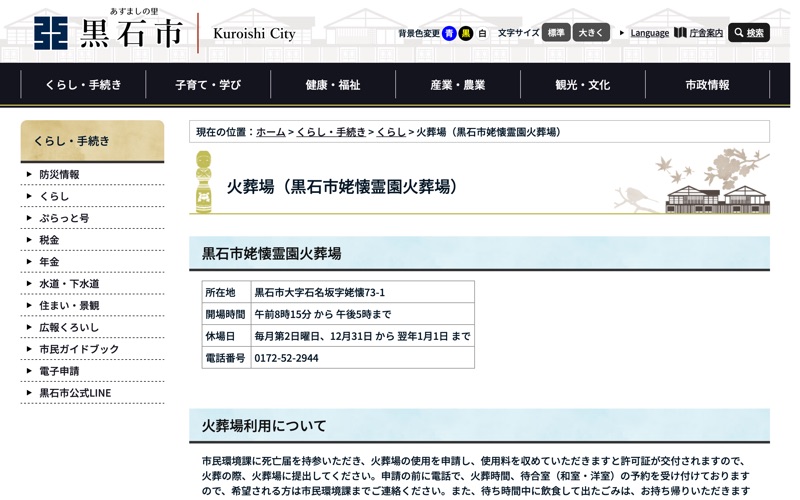This screenshot has height=500, width=800.
Task: Open 住まい・景観 in the sidebar
Action: click(x=69, y=306)
